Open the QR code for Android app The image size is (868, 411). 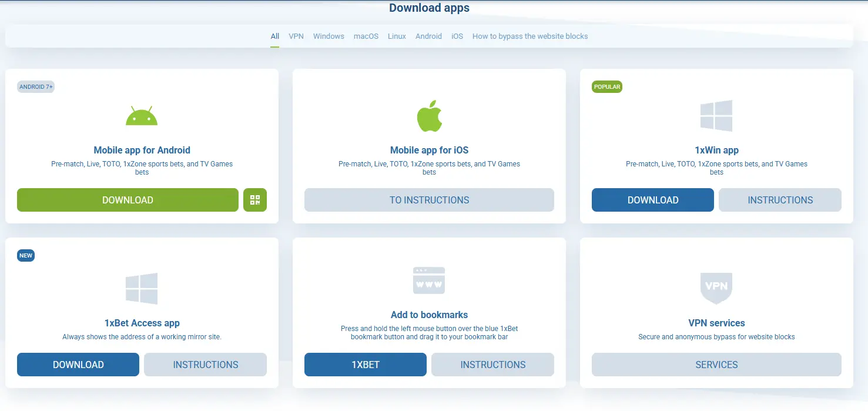click(x=255, y=200)
